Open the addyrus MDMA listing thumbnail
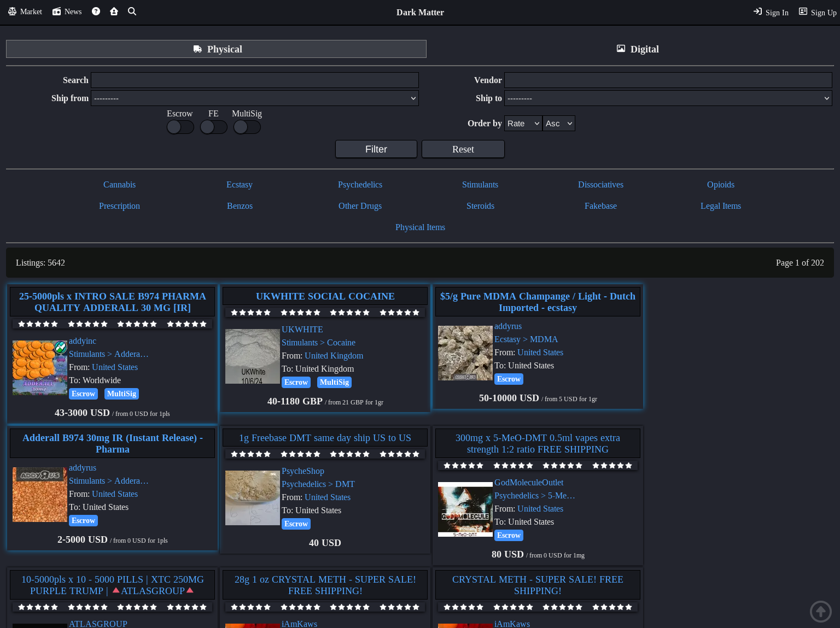Image resolution: width=840 pixels, height=628 pixels. click(x=465, y=353)
